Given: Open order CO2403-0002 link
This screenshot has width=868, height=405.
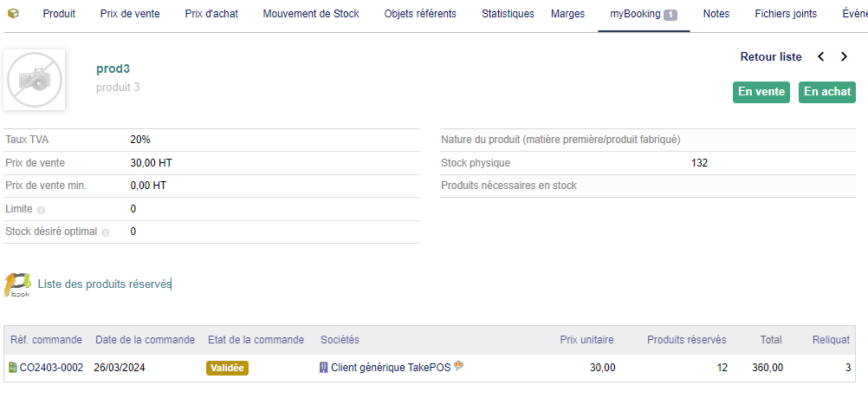Looking at the screenshot, I should click(x=51, y=368).
